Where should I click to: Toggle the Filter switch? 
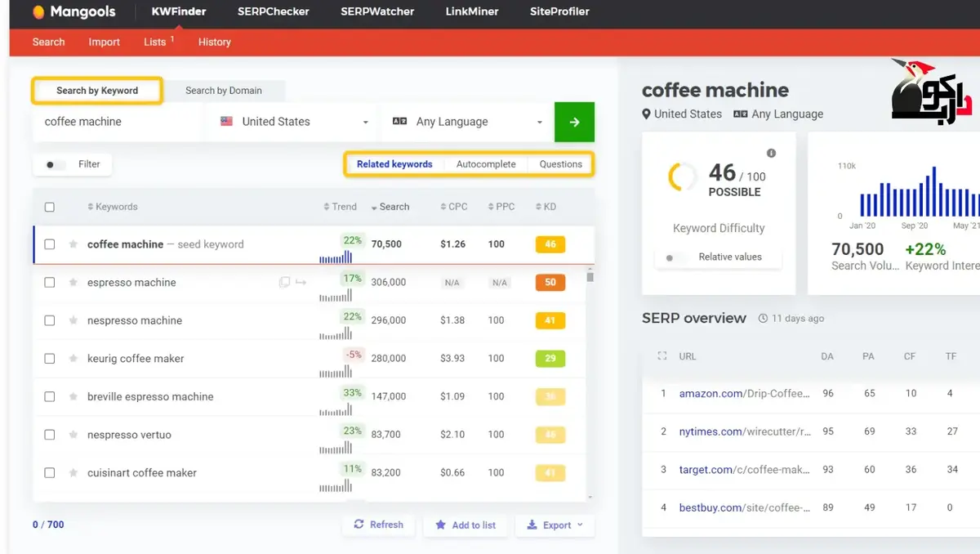coord(55,164)
